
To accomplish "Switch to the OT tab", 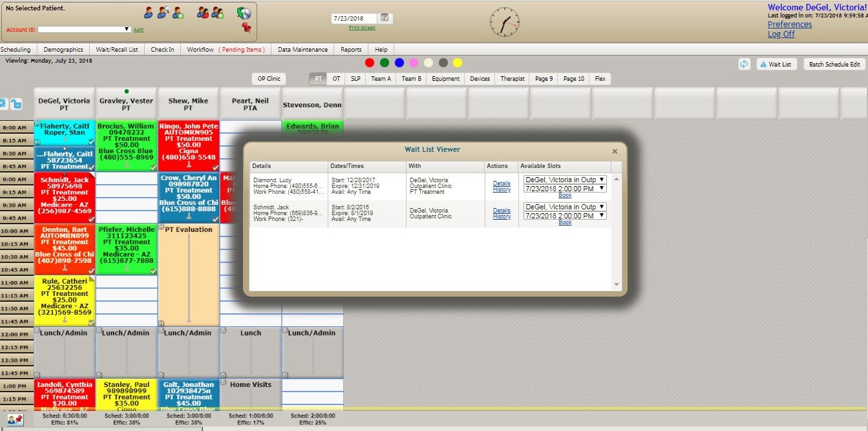I will click(337, 79).
